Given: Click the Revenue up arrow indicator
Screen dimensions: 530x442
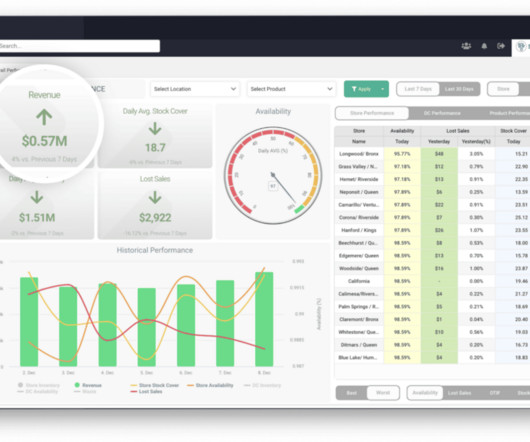Looking at the screenshot, I should click(44, 117).
